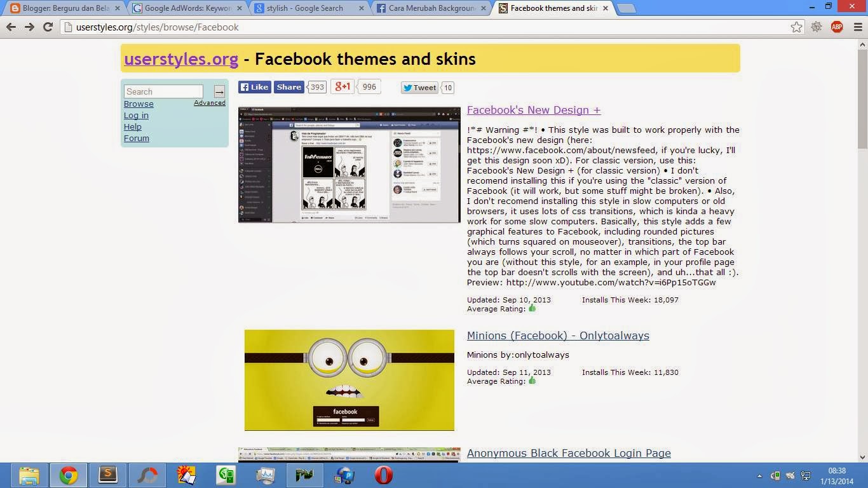The width and height of the screenshot is (868, 488).
Task: Click the Facebook Like button
Action: [255, 87]
